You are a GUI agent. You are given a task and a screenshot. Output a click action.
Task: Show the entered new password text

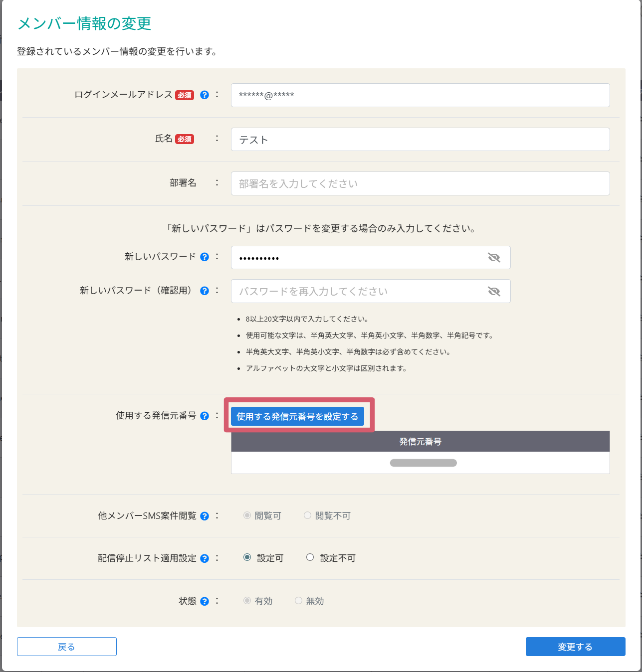point(494,258)
